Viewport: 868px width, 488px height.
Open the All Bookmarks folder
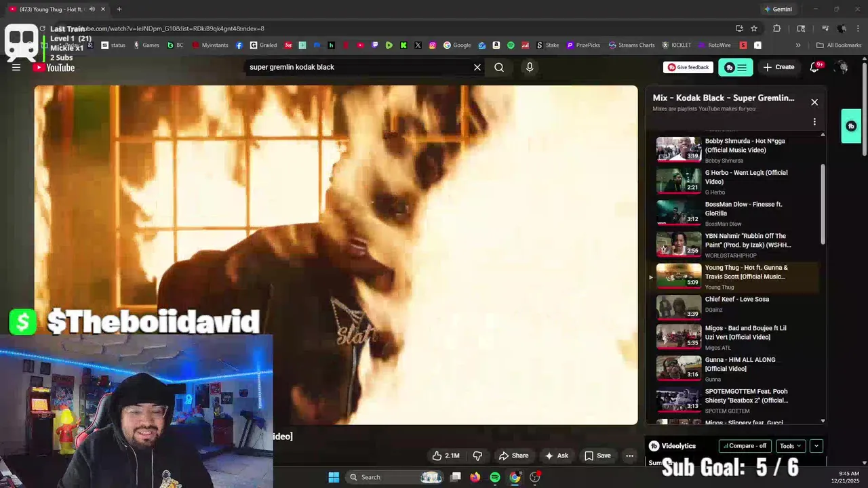(x=839, y=45)
